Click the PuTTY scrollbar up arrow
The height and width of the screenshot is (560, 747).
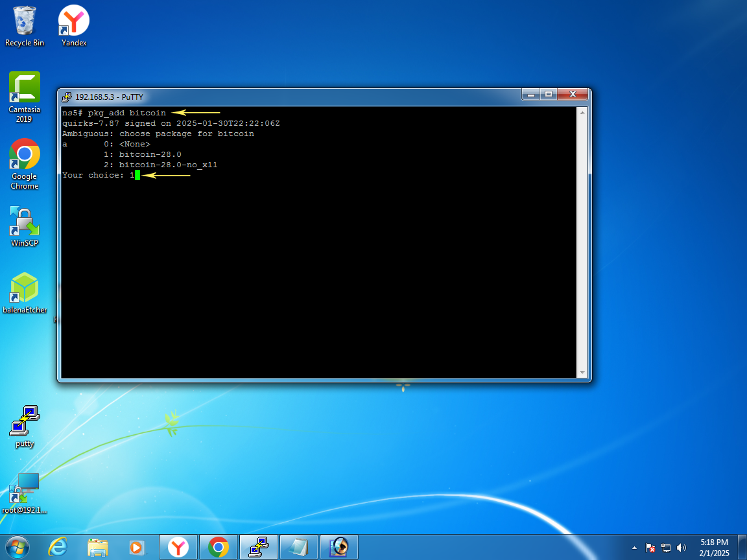(x=582, y=112)
